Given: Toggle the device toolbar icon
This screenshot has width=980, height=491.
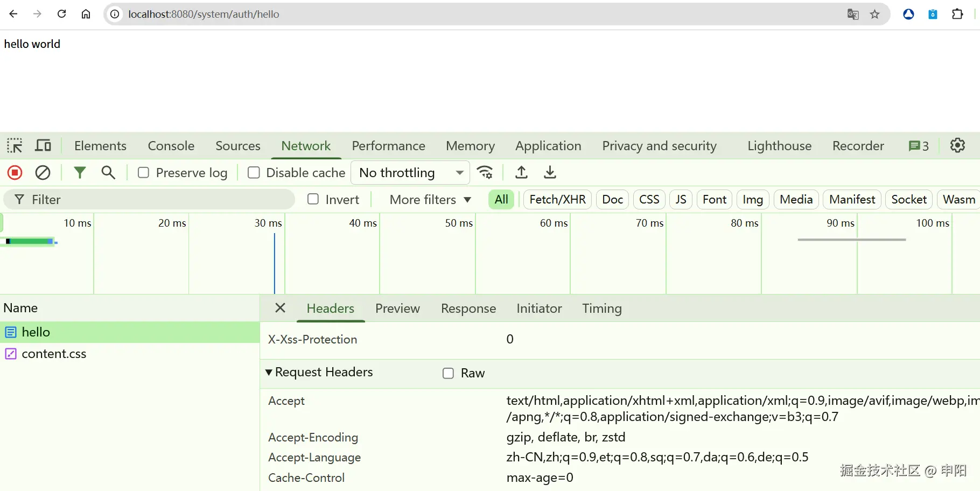Looking at the screenshot, I should click(43, 145).
